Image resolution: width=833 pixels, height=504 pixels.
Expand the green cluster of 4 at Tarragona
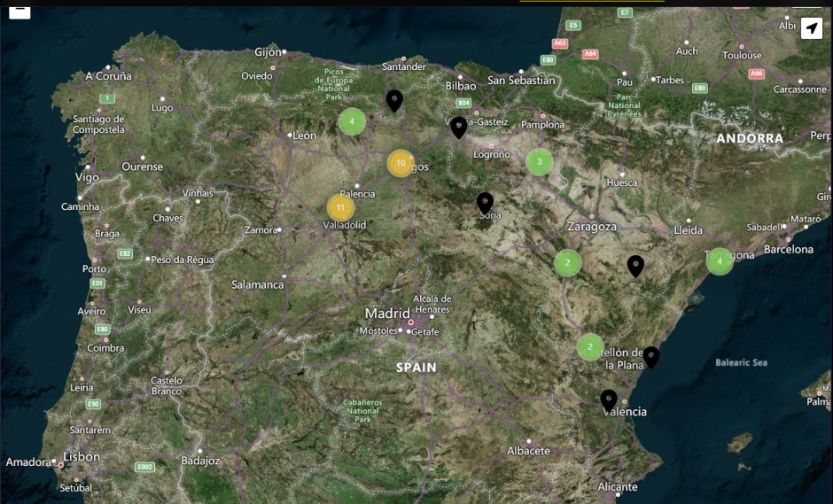[720, 260]
